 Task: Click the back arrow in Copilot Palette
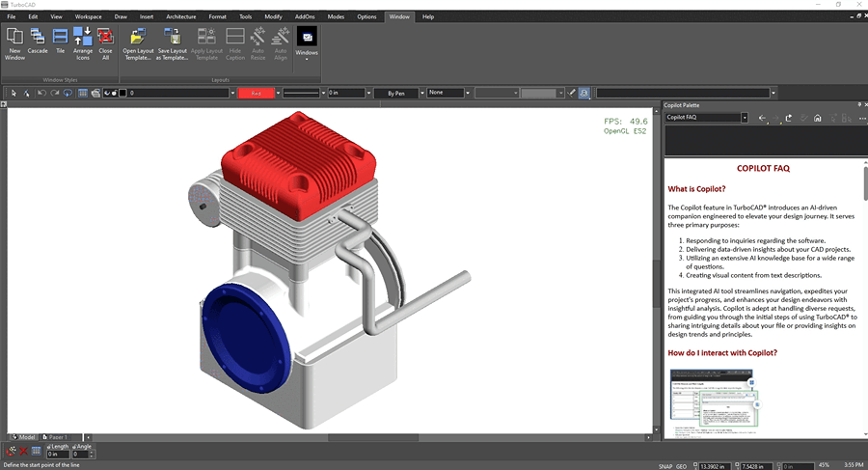coord(762,118)
